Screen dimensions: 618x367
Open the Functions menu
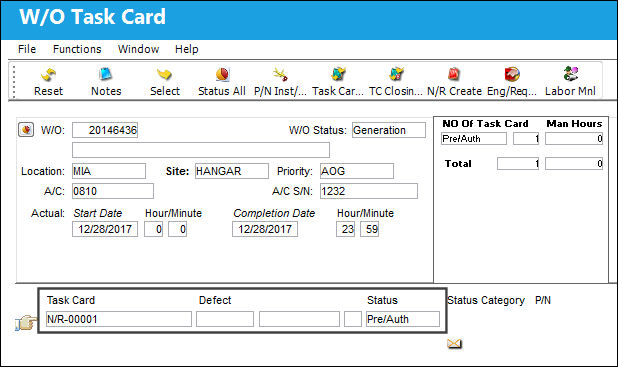point(77,49)
